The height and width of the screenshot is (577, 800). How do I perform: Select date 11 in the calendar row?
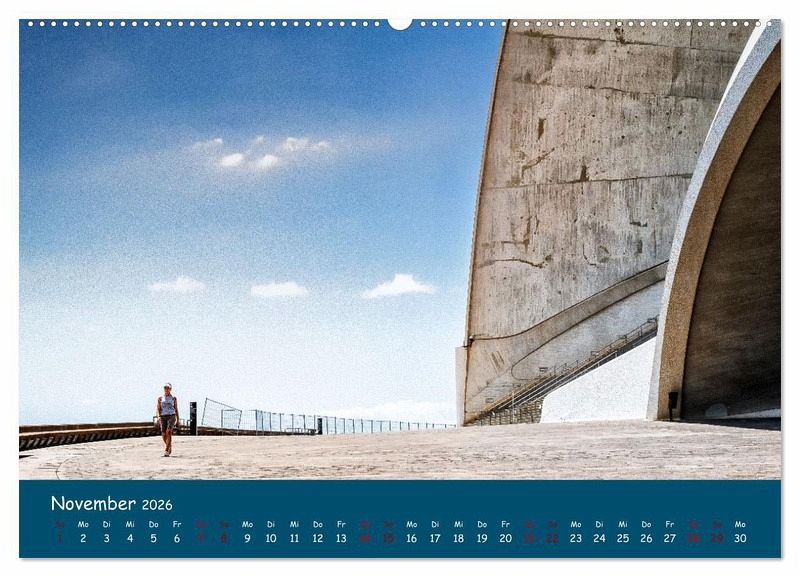294,538
